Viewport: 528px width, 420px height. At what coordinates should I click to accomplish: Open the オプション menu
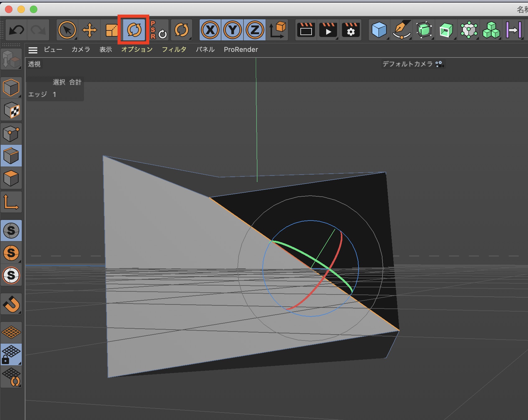(137, 50)
